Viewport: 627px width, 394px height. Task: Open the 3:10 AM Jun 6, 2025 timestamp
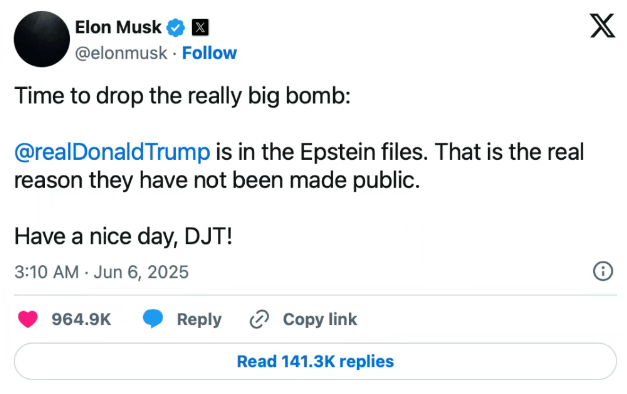pos(102,272)
